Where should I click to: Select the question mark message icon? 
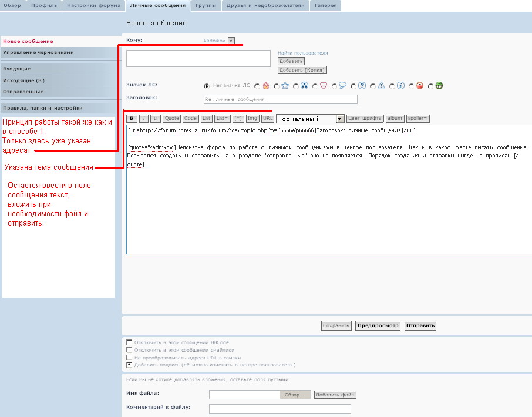point(354,86)
